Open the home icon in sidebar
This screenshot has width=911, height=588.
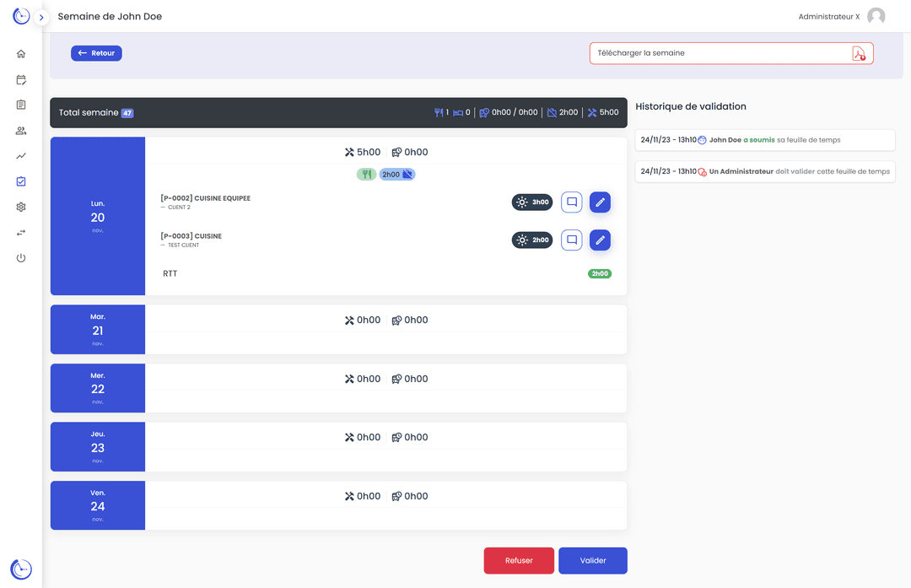21,54
